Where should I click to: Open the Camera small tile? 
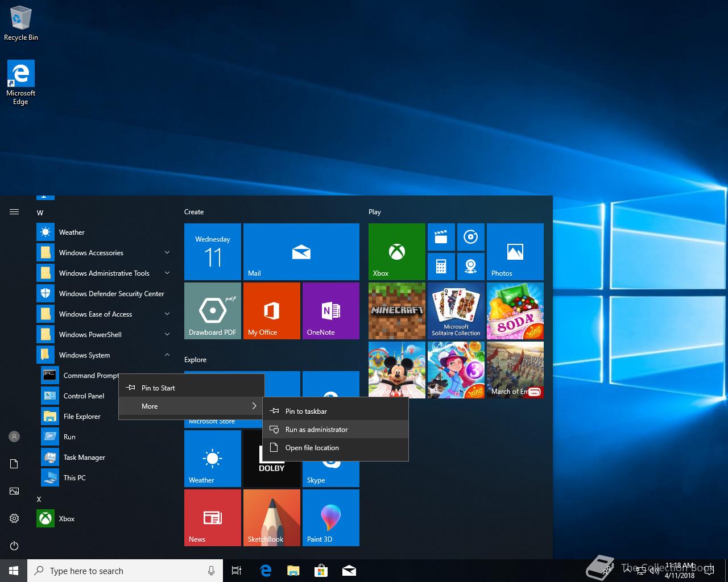471,267
